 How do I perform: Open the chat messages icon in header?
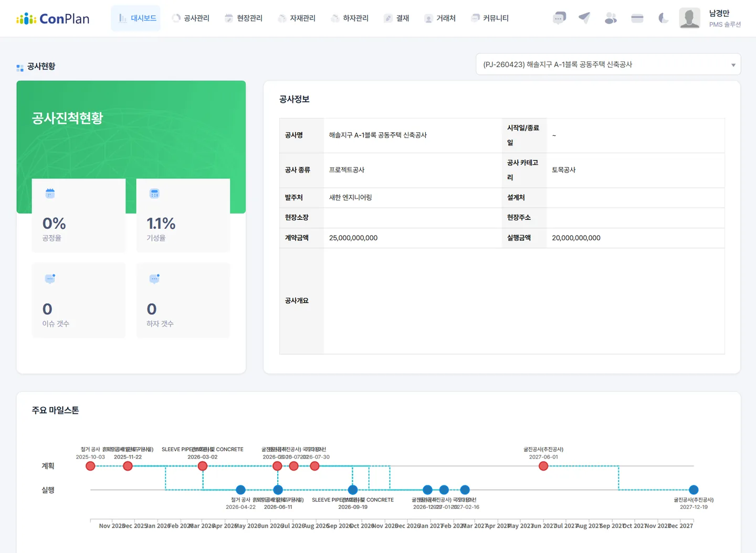pyautogui.click(x=559, y=18)
